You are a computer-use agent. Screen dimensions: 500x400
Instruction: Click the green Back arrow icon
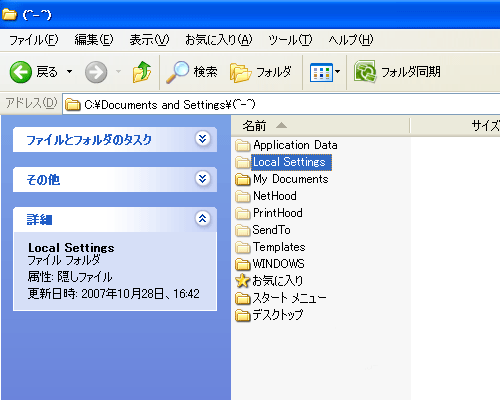point(21,72)
